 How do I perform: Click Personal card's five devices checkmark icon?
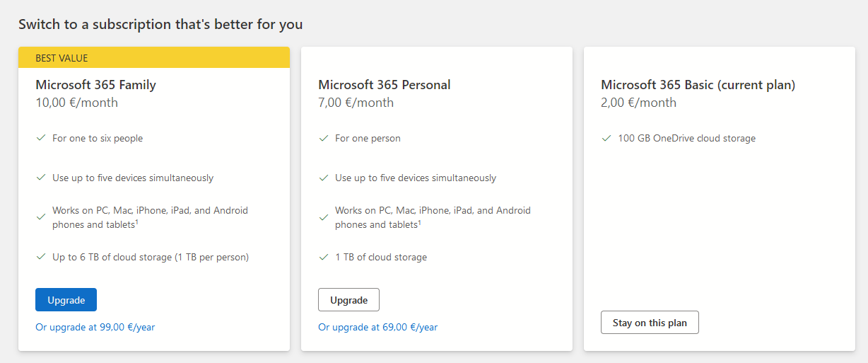pyautogui.click(x=324, y=178)
